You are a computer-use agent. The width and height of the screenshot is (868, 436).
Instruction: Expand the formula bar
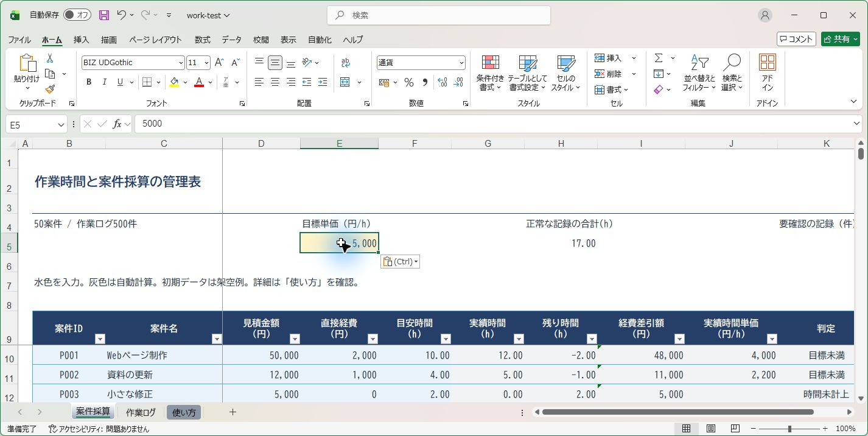click(x=857, y=124)
